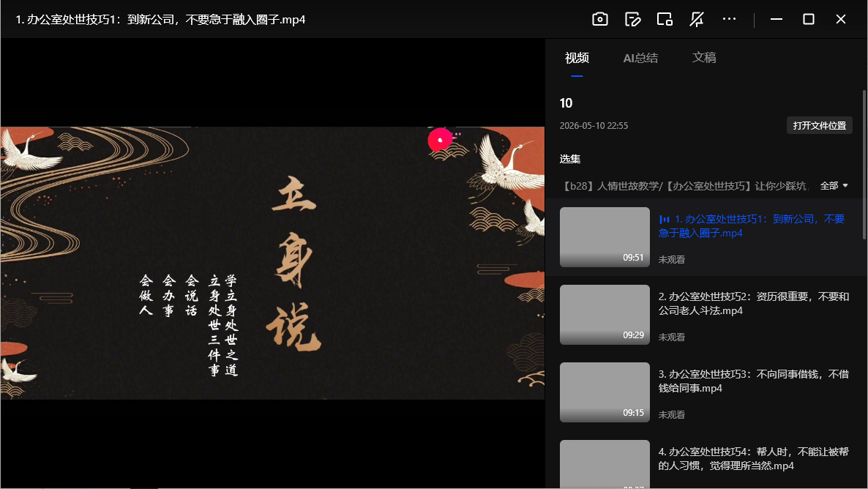
Task: Switch to the 文稿 tab
Action: click(x=704, y=58)
